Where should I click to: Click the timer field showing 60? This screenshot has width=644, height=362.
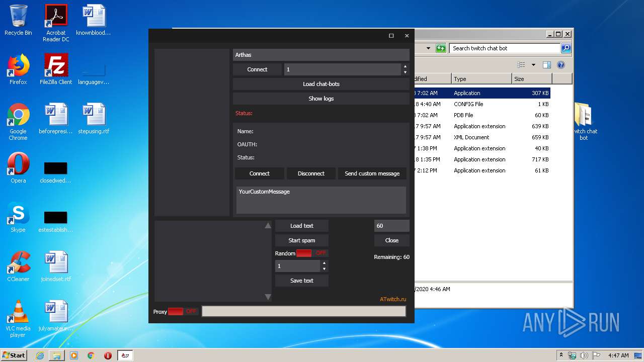392,226
